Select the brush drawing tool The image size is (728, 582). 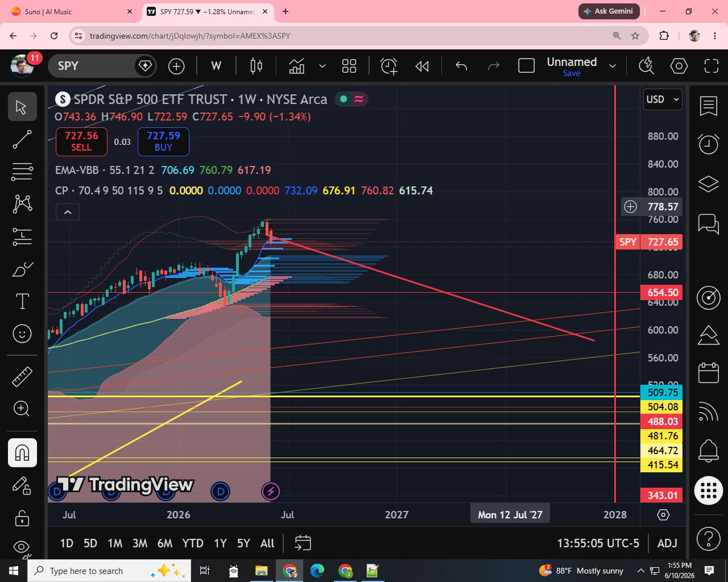pos(22,269)
